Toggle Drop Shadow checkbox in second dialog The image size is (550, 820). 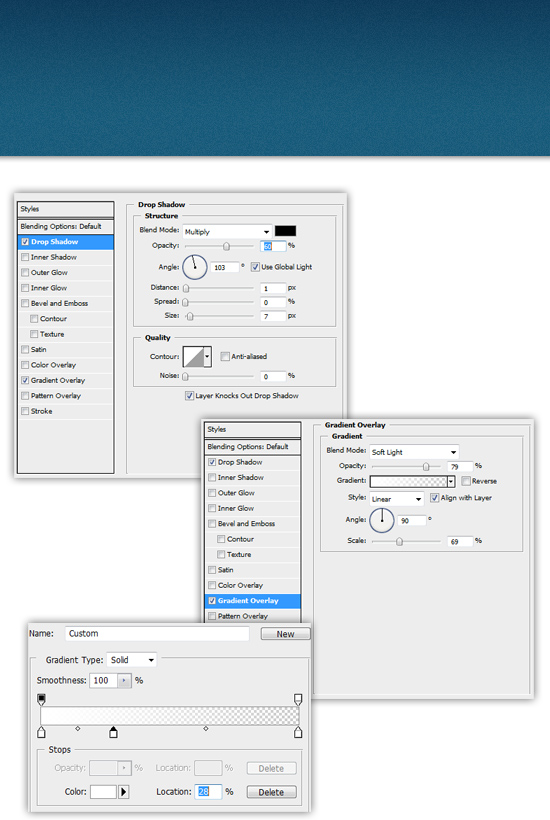(212, 462)
